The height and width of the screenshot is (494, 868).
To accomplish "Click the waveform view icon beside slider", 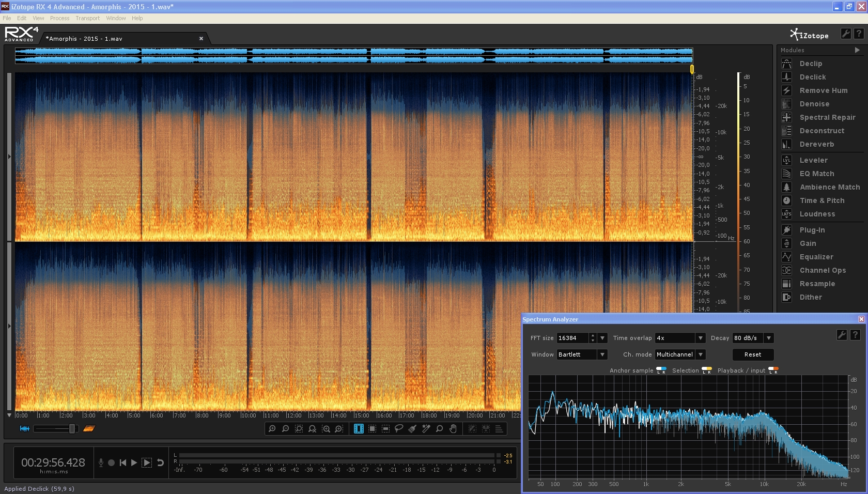I will pos(24,428).
